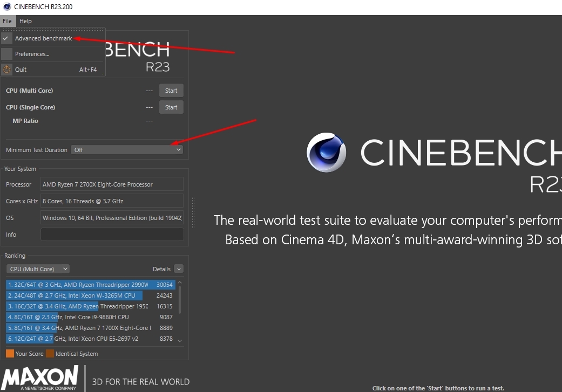Image resolution: width=562 pixels, height=392 pixels.
Task: Click the CPU (Multi Core) test label
Action: click(29, 91)
